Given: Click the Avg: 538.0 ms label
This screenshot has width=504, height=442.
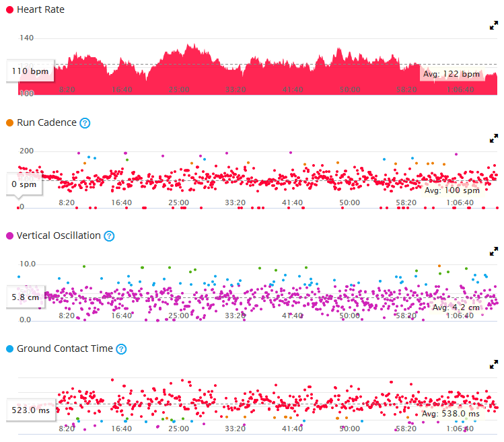Looking at the screenshot, I should tap(450, 413).
